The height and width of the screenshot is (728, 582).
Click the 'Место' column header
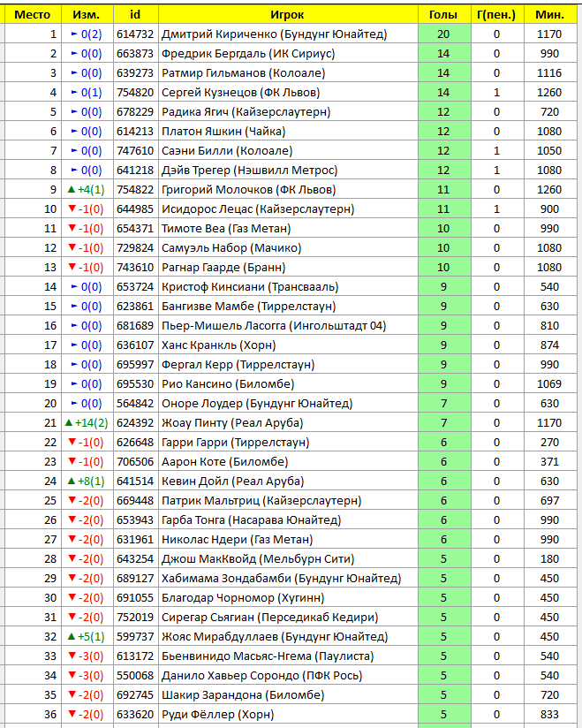coord(33,14)
